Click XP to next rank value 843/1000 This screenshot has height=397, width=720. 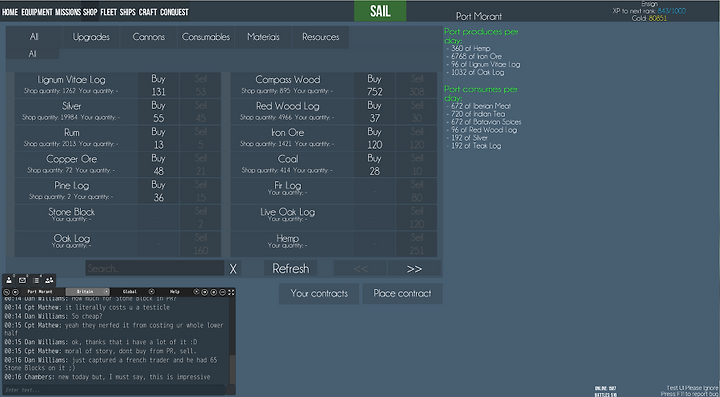[671, 11]
